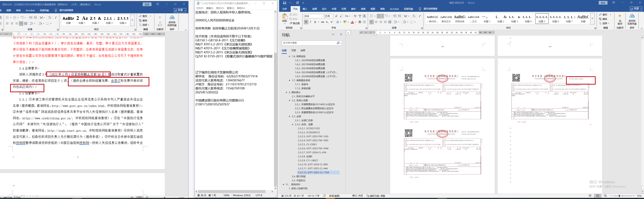Click the phonetic guide (wén) icon
This screenshot has height=199, width=644.
(360, 16)
